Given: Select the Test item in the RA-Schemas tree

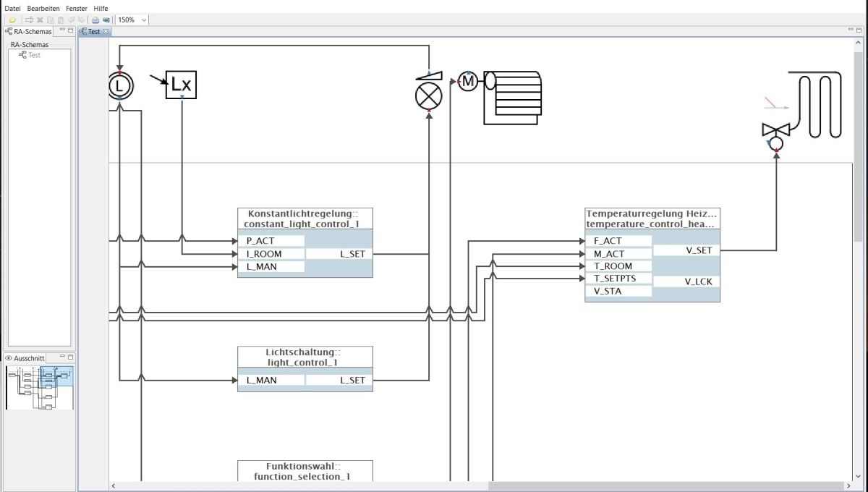Looking at the screenshot, I should point(34,55).
